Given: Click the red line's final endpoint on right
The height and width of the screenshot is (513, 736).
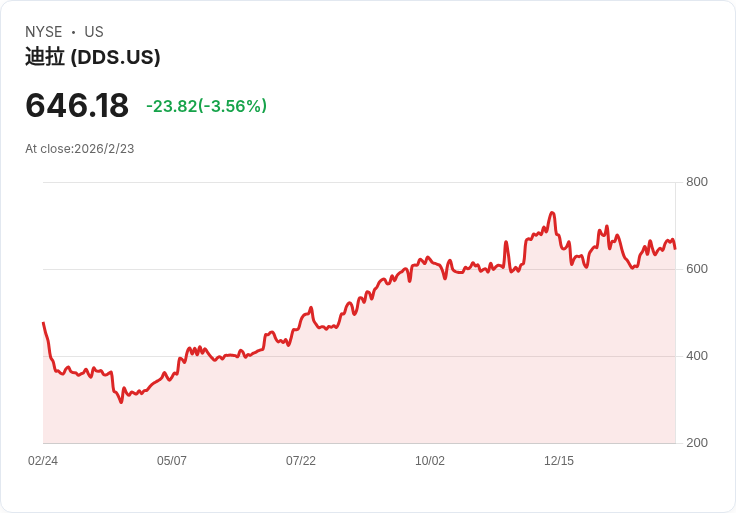Looking at the screenshot, I should tap(675, 249).
